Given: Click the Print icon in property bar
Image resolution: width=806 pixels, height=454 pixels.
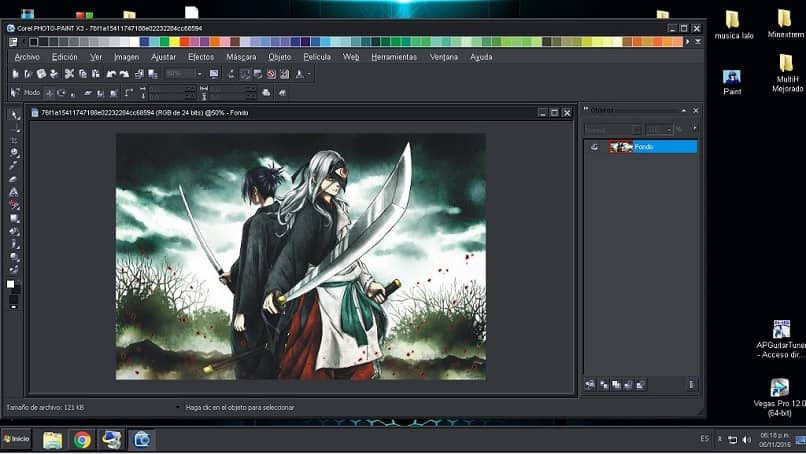Looking at the screenshot, I should (x=267, y=92).
